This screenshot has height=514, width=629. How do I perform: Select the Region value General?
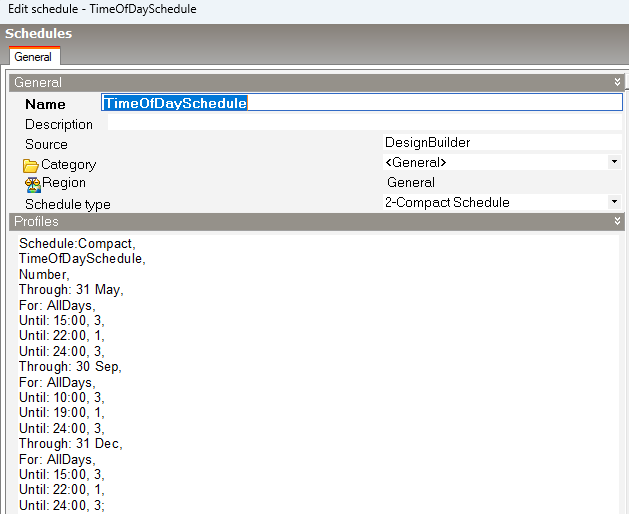coord(410,183)
